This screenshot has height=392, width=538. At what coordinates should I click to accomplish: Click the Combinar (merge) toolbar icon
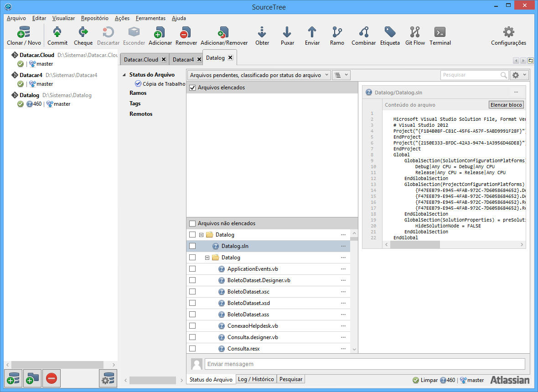(364, 32)
